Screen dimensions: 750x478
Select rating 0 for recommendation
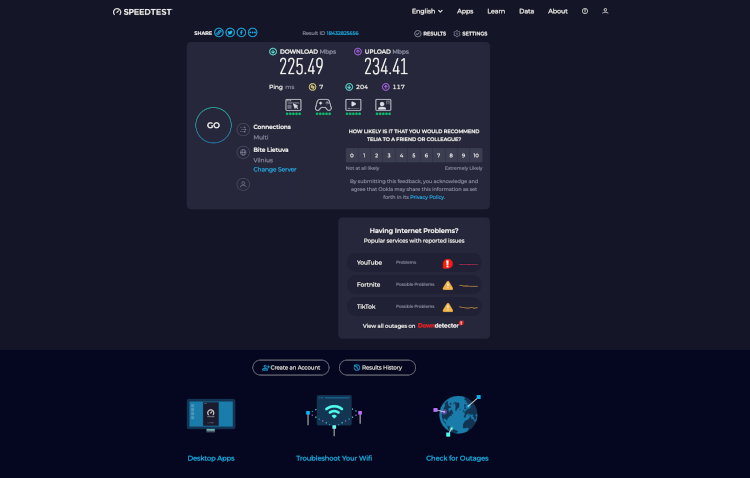[352, 155]
